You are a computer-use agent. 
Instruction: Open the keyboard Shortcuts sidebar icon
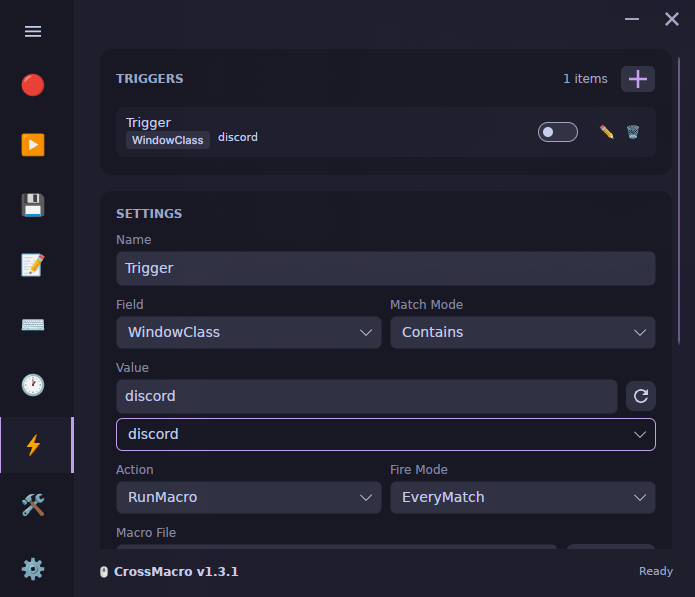tap(33, 325)
